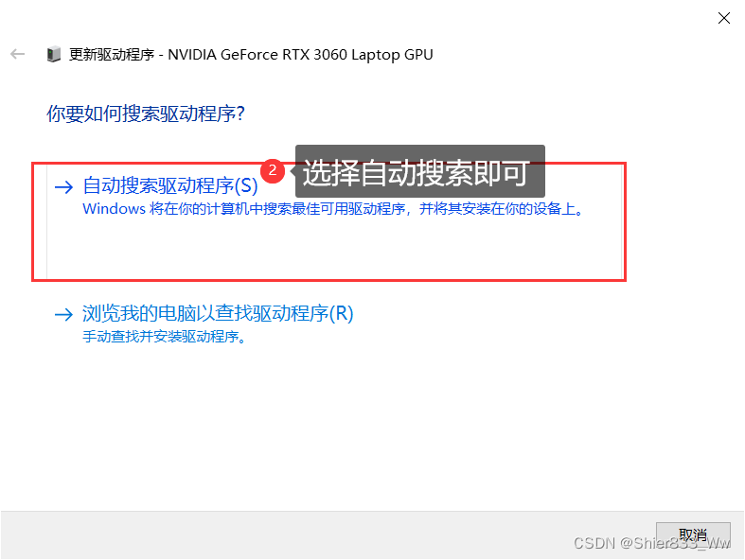Screen dimensions: 745x560
Task: Click the CSDN @Shier833_Ww watermark
Action: point(652,543)
